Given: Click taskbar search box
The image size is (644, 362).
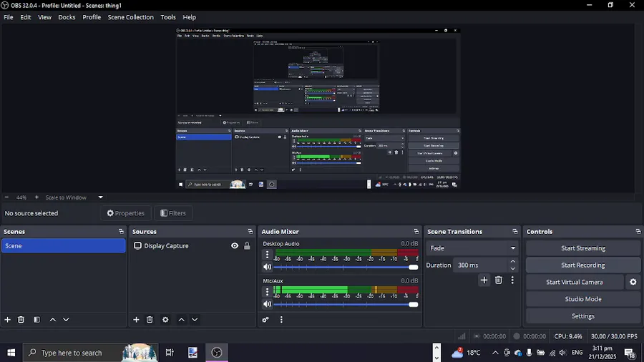Looking at the screenshot, I should tap(90, 353).
